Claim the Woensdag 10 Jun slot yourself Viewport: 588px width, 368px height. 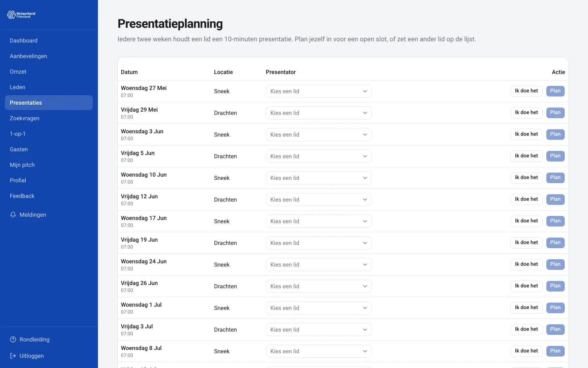click(526, 177)
